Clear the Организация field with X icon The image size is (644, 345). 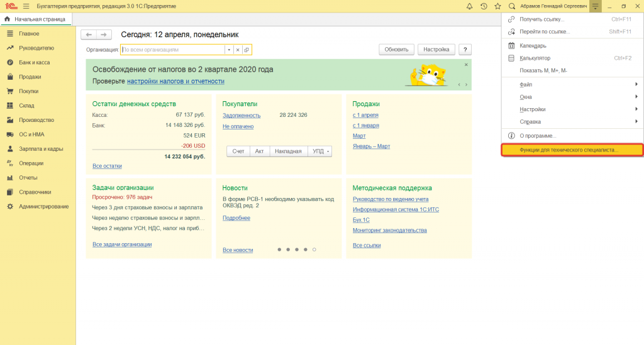point(238,50)
